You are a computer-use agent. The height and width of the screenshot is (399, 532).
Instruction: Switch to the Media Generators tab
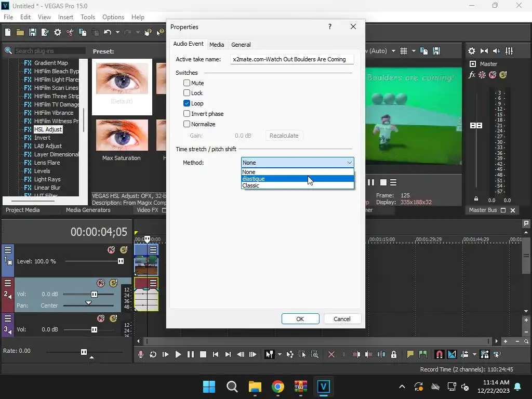coord(88,210)
